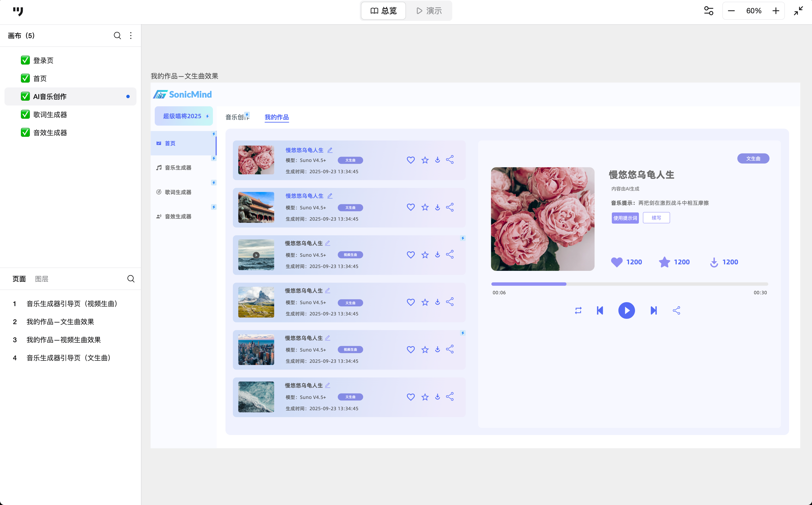Click the edit pencil beside first song title

[x=330, y=150]
